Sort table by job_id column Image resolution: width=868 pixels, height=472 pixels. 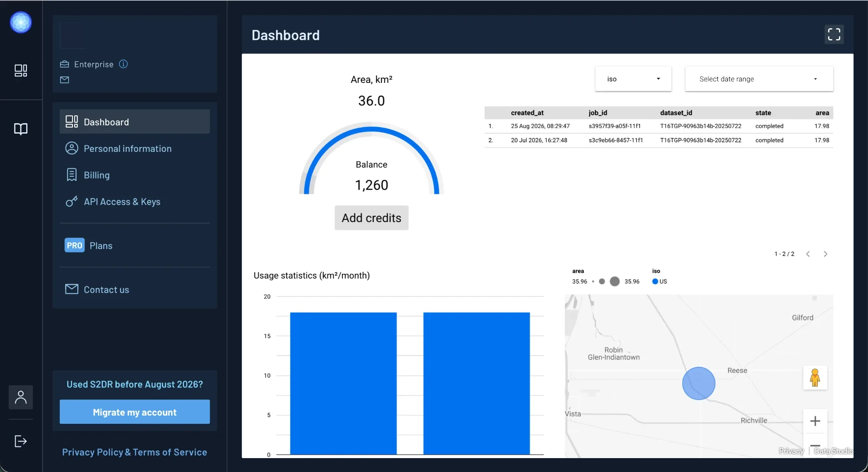[598, 113]
